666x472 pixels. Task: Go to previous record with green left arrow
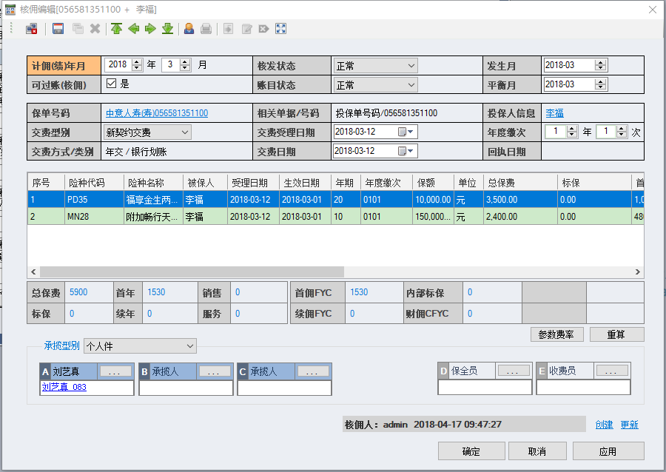pos(134,29)
